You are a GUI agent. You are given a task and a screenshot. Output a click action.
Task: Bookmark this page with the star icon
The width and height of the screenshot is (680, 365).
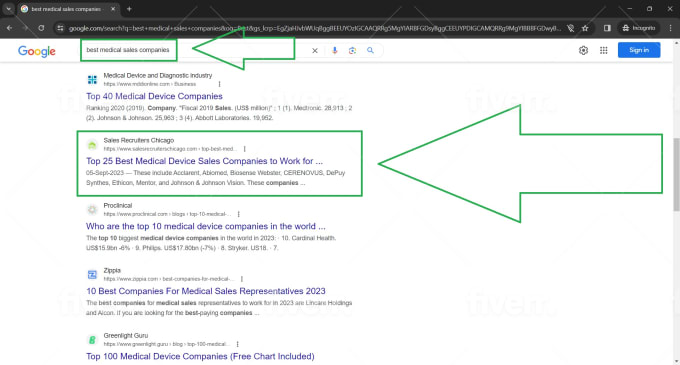pos(585,28)
